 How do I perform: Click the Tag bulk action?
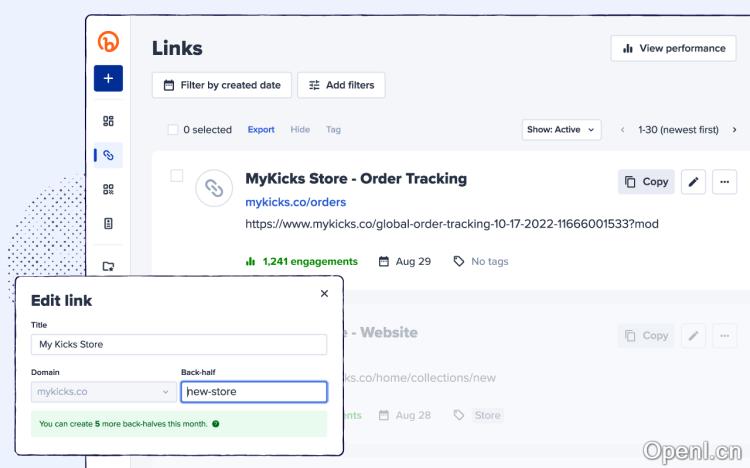coord(333,130)
